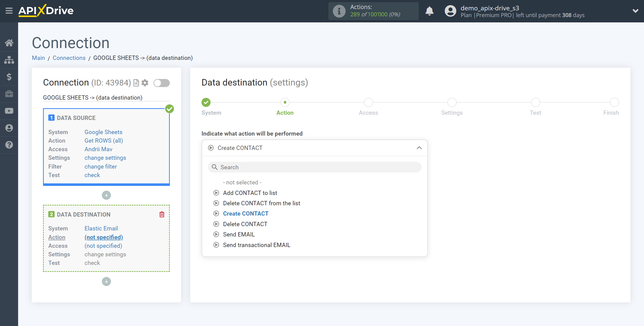Add block between source and destination

click(106, 195)
